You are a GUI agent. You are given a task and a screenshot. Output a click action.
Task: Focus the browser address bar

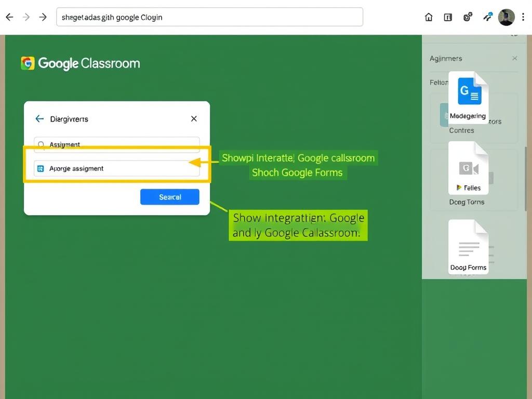pos(210,17)
